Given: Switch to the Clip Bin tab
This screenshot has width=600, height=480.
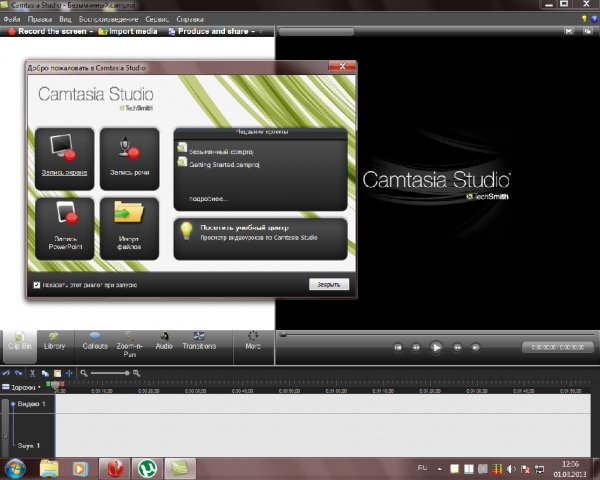Looking at the screenshot, I should pyautogui.click(x=20, y=346).
